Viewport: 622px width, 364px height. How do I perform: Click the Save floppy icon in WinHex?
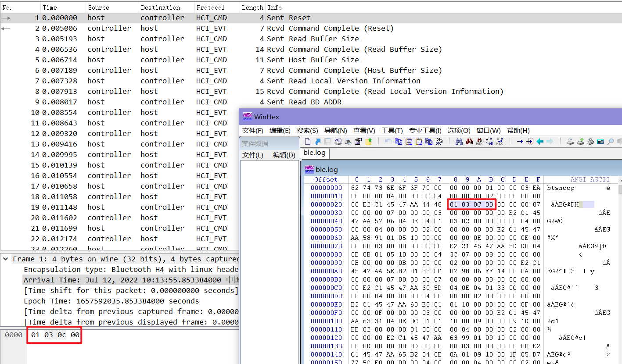[328, 142]
